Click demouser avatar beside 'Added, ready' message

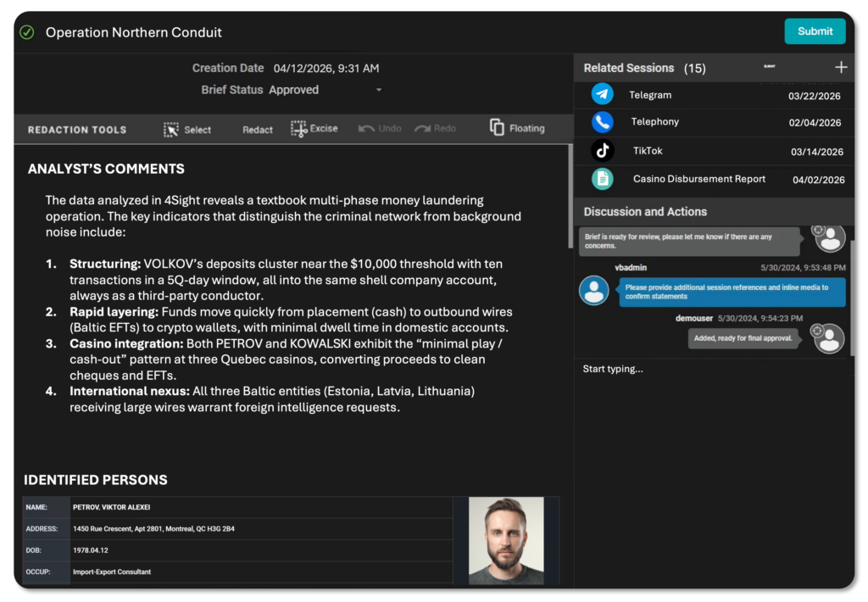828,338
